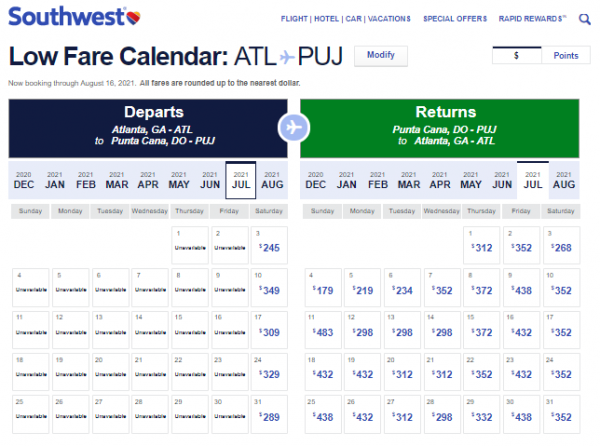Select the $329 departure on July 24
Image resolution: width=600 pixels, height=446 pixels.
point(271,373)
